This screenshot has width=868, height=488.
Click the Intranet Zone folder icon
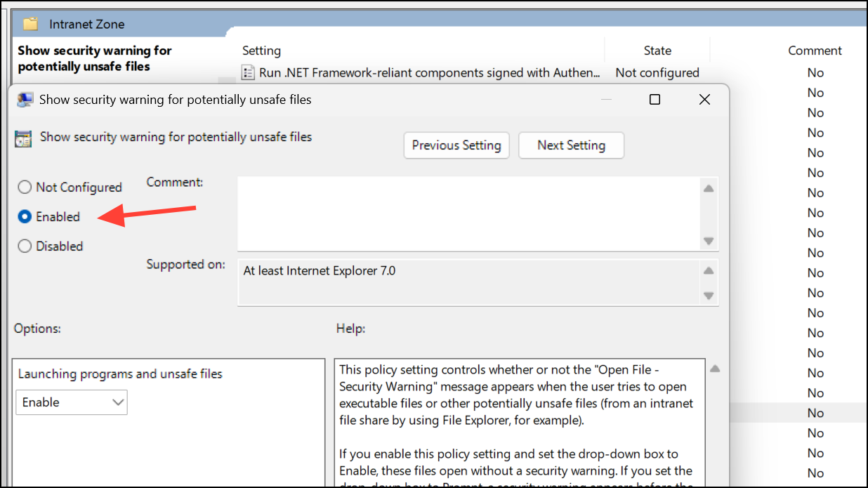click(x=30, y=24)
